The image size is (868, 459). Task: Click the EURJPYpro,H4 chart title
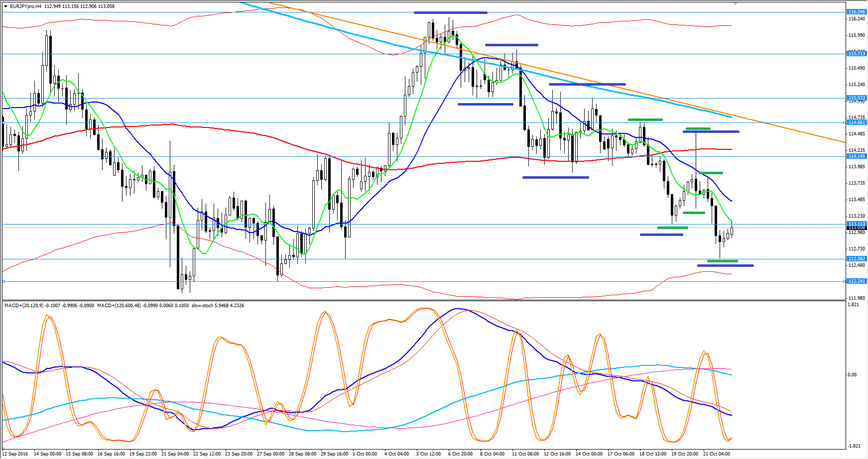25,6
